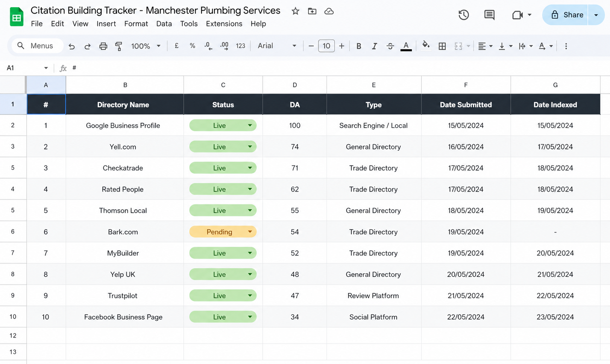The width and height of the screenshot is (610, 364).
Task: Click the Directory Name header cell
Action: (x=125, y=104)
